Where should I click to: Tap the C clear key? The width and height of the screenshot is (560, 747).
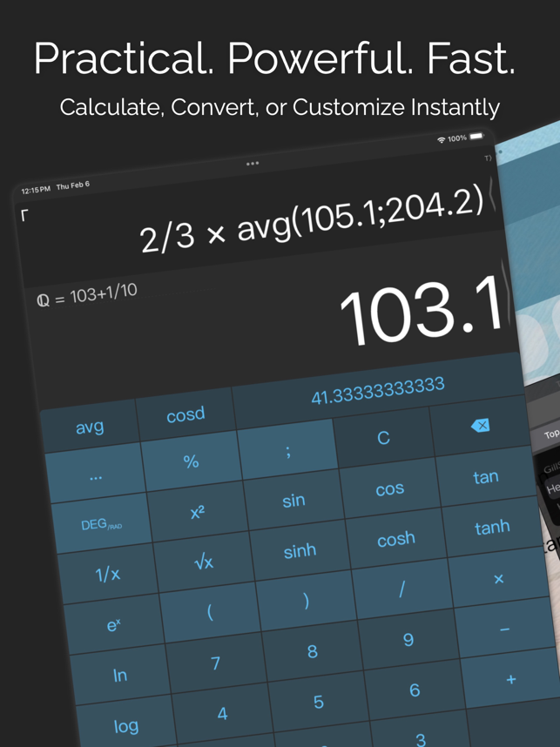tap(383, 438)
